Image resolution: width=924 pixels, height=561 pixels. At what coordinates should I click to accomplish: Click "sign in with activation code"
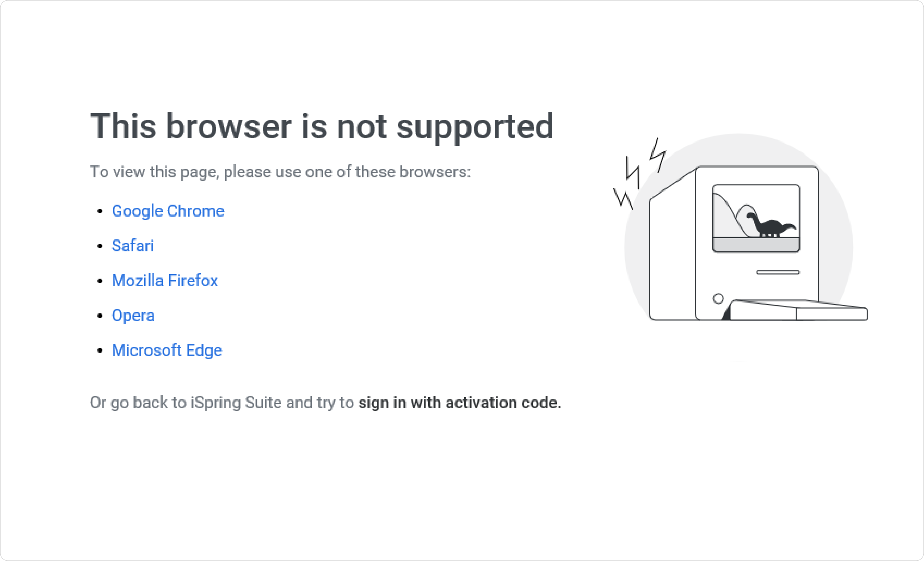pyautogui.click(x=459, y=403)
